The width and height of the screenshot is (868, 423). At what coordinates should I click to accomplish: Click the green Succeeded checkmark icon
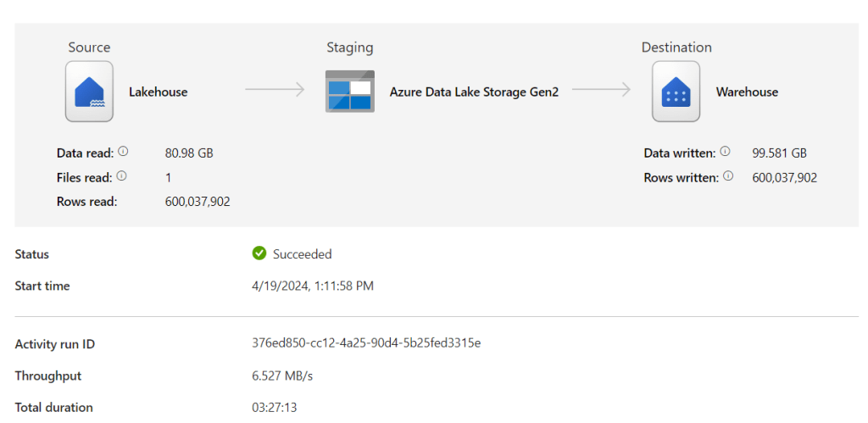pyautogui.click(x=259, y=253)
